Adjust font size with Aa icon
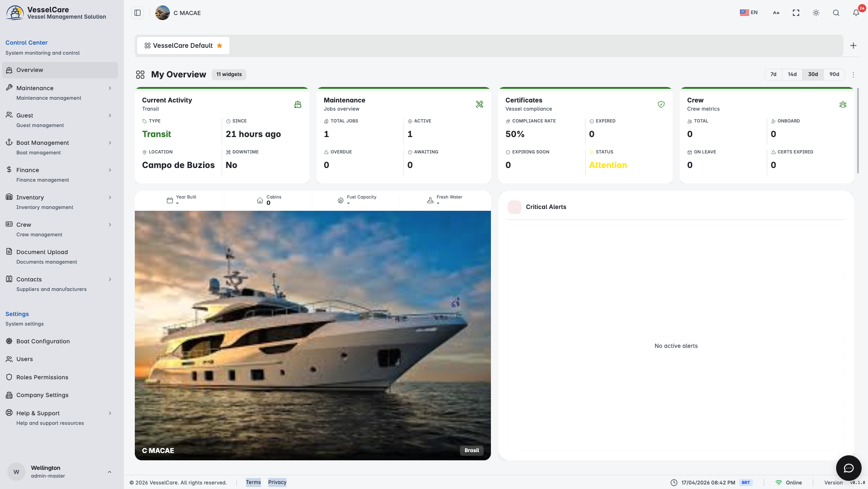This screenshot has width=868, height=489. pos(776,13)
